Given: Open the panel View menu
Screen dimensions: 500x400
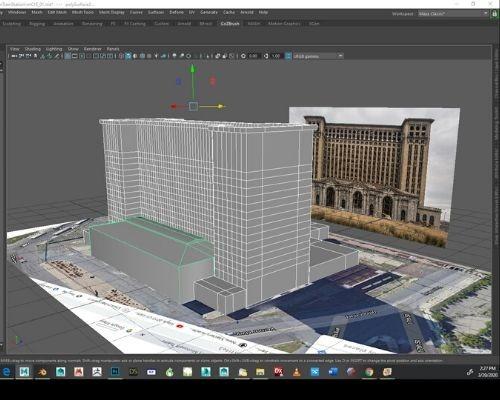Looking at the screenshot, I should pyautogui.click(x=15, y=49).
